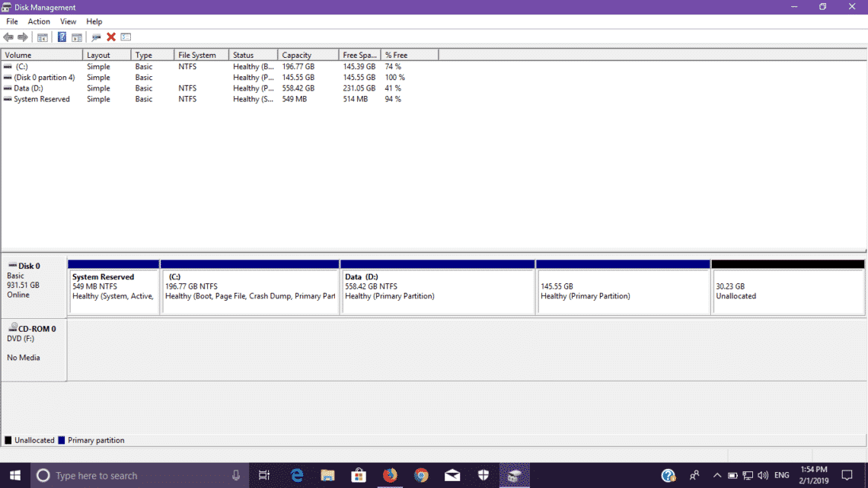Click the blue question mark toolbar icon
The height and width of the screenshot is (488, 868).
point(62,37)
